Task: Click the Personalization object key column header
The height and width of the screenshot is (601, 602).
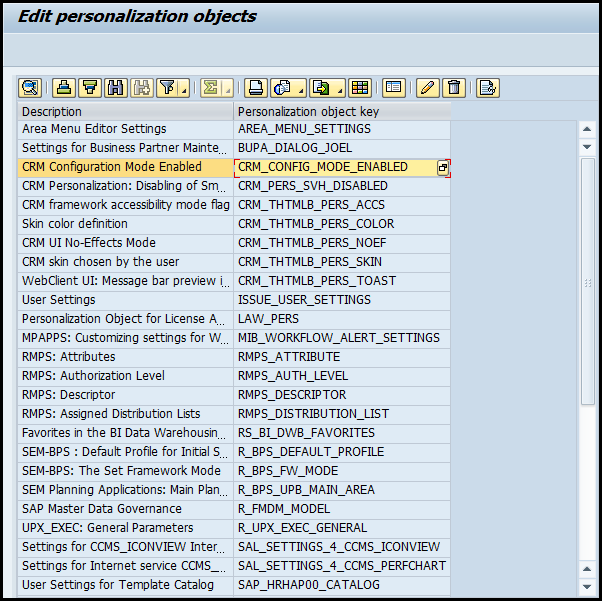Action: pos(342,111)
